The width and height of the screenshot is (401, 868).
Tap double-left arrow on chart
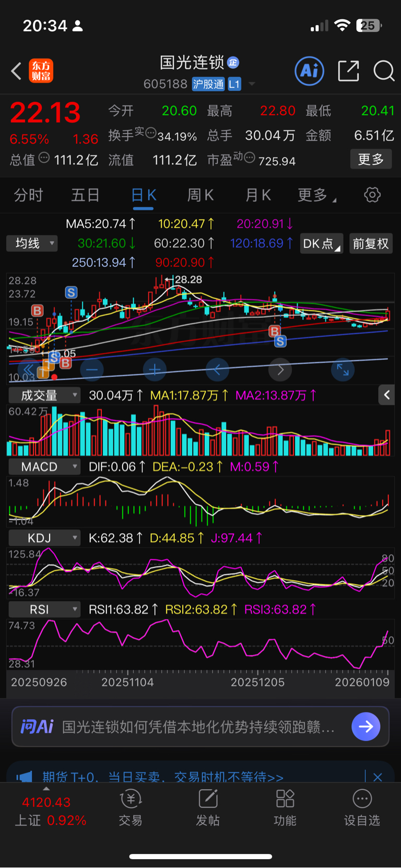coord(29,370)
